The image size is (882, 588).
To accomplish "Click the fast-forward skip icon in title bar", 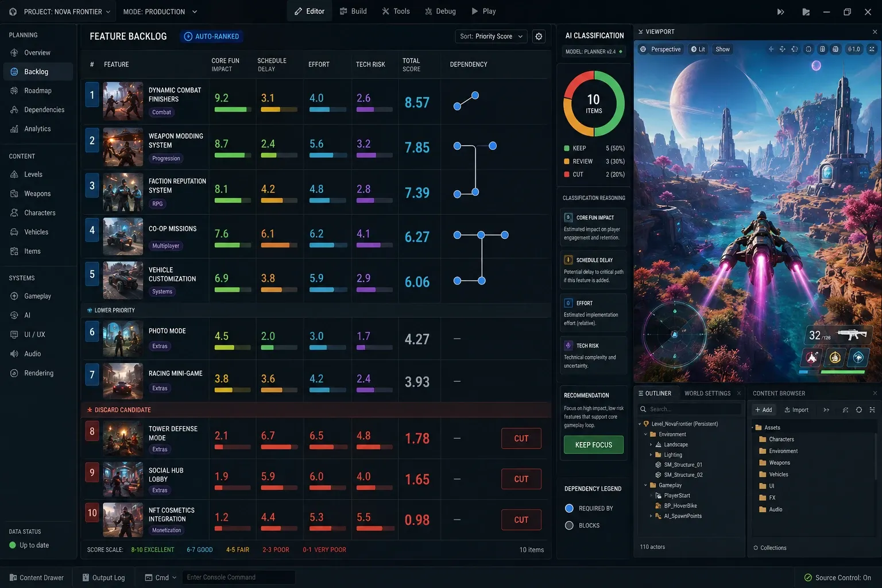I will (x=780, y=11).
